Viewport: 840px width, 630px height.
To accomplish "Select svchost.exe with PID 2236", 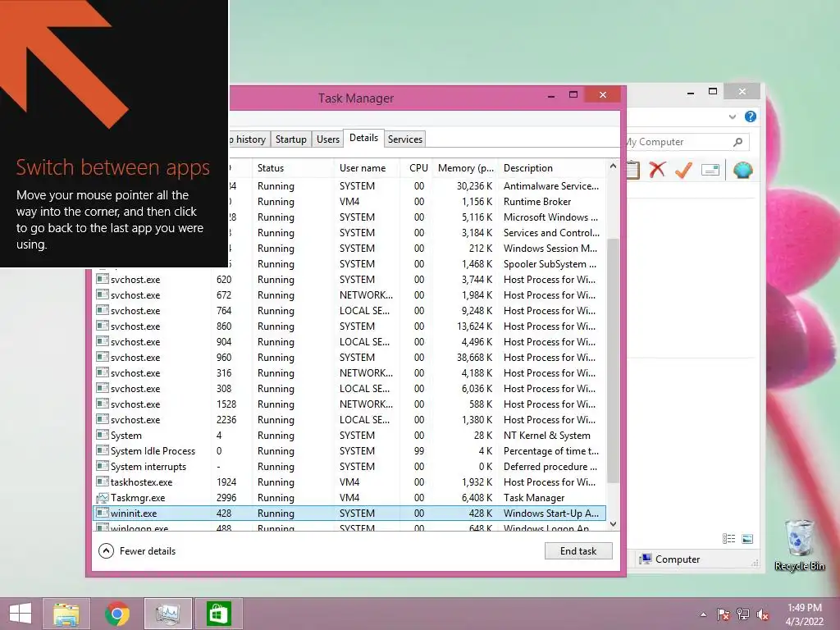I will (x=349, y=420).
